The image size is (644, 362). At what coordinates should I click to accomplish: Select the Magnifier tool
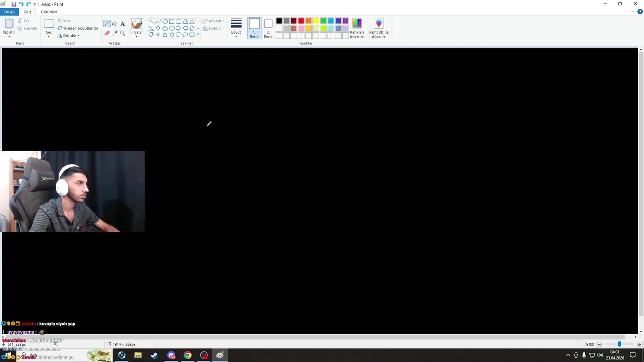[122, 33]
